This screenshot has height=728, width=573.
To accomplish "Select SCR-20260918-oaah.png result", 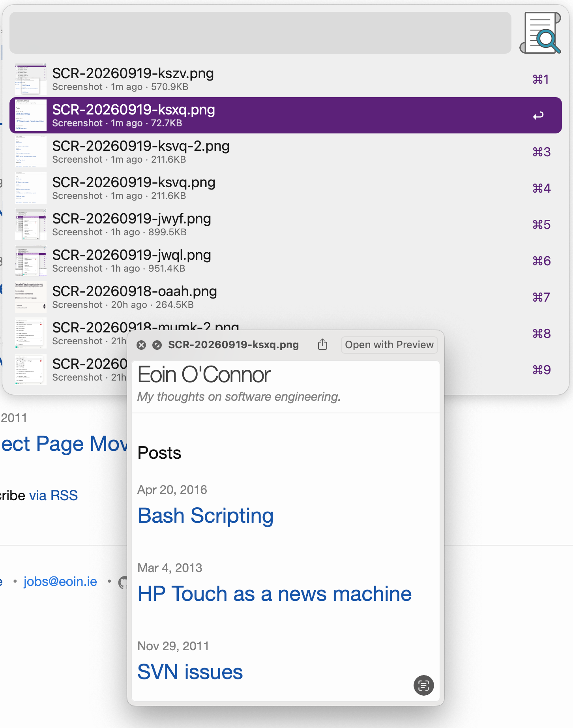I will (x=286, y=297).
